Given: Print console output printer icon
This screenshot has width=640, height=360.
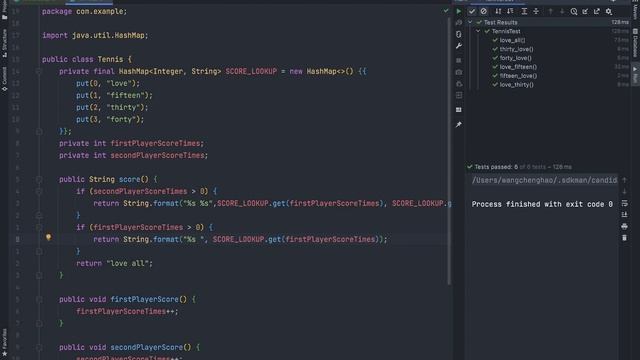Looking at the screenshot, I should 624,226.
